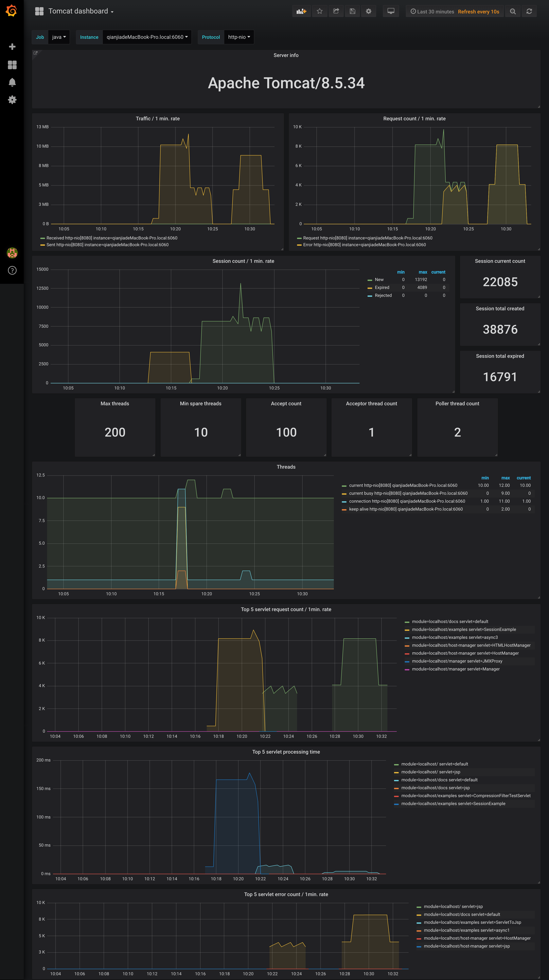Toggle the Rejected series in Session legend
The image size is (549, 980).
point(383,296)
